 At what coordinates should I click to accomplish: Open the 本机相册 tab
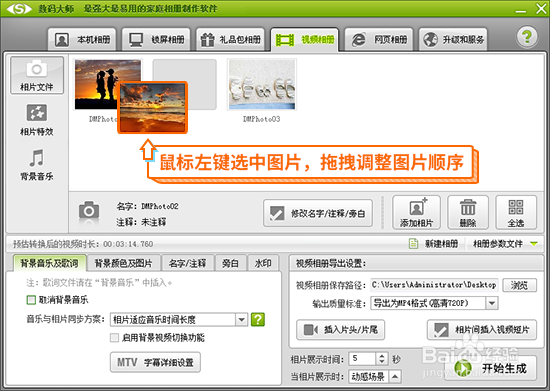coord(82,40)
